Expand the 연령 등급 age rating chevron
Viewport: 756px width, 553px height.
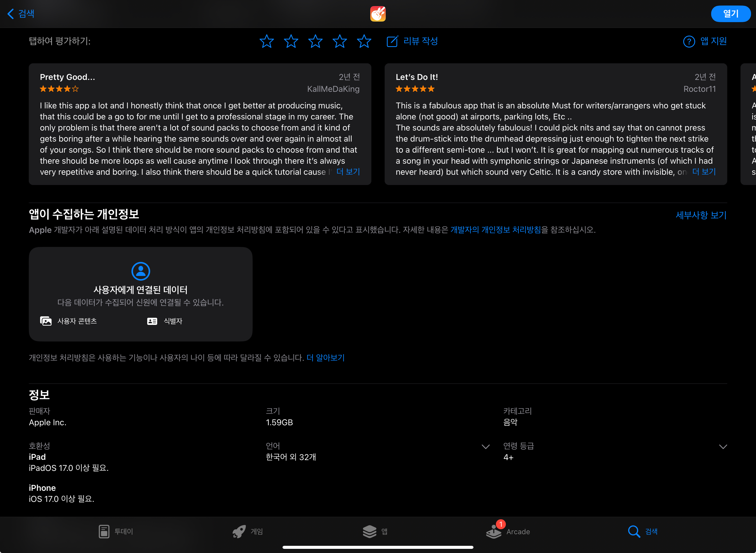[723, 447]
